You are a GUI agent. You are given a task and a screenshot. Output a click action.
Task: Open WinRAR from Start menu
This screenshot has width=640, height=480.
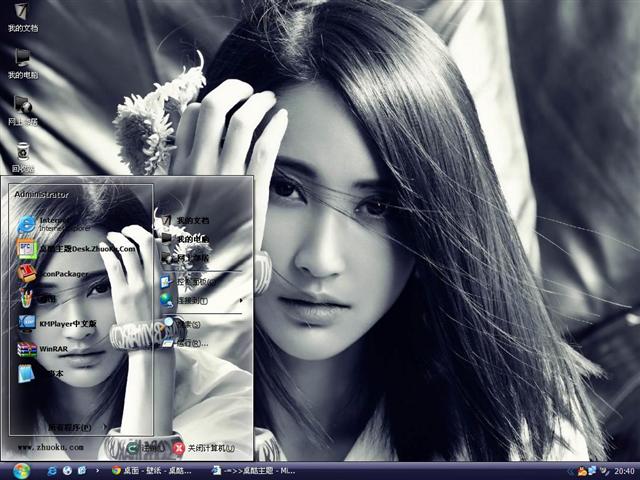click(x=48, y=348)
